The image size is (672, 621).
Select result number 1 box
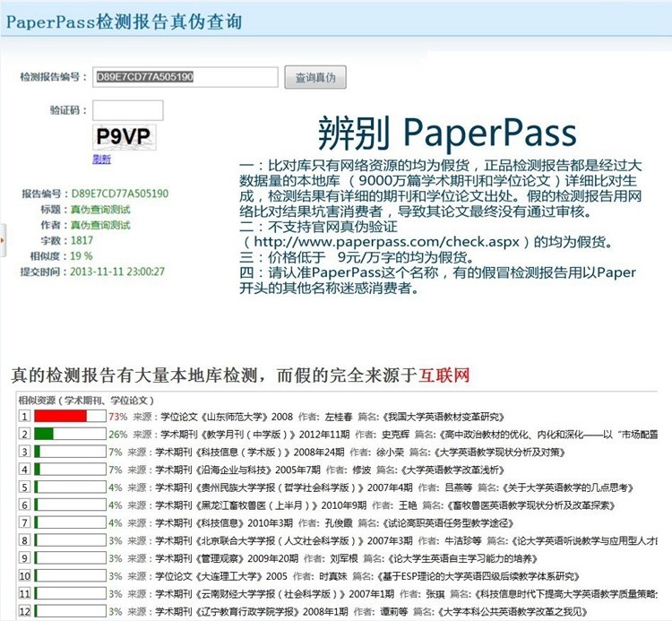(x=25, y=417)
